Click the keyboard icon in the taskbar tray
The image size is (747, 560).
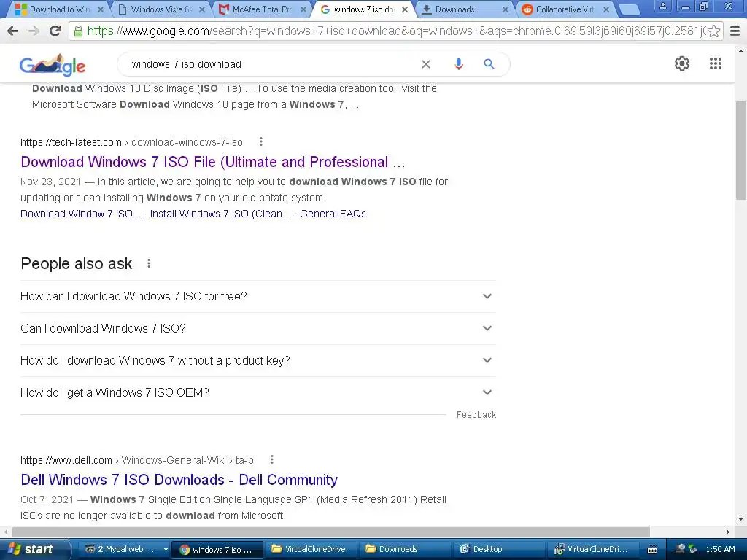(652, 550)
